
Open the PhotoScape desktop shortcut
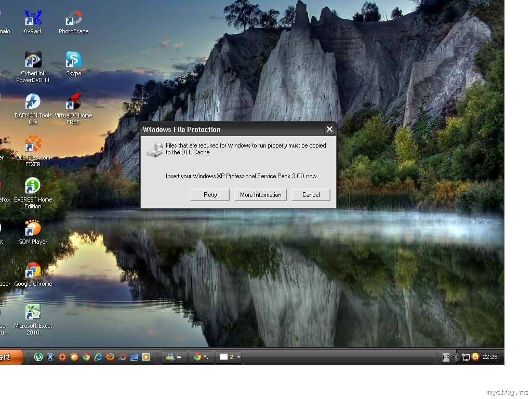coord(73,22)
